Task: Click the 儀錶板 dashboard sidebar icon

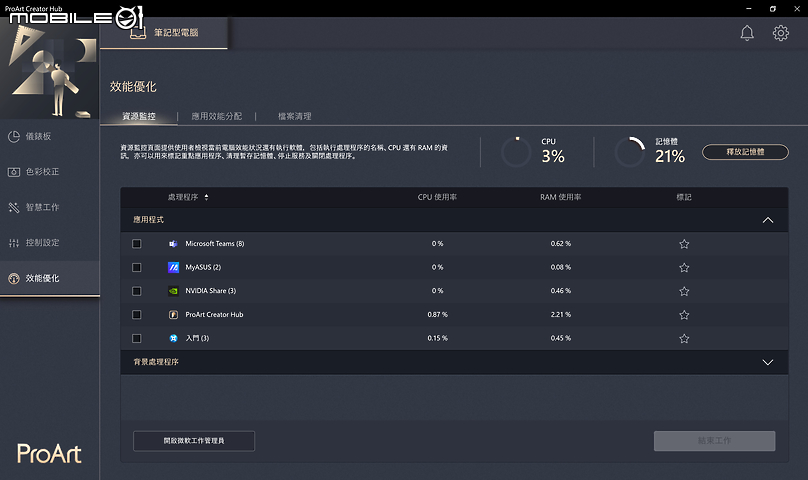Action: (x=14, y=136)
